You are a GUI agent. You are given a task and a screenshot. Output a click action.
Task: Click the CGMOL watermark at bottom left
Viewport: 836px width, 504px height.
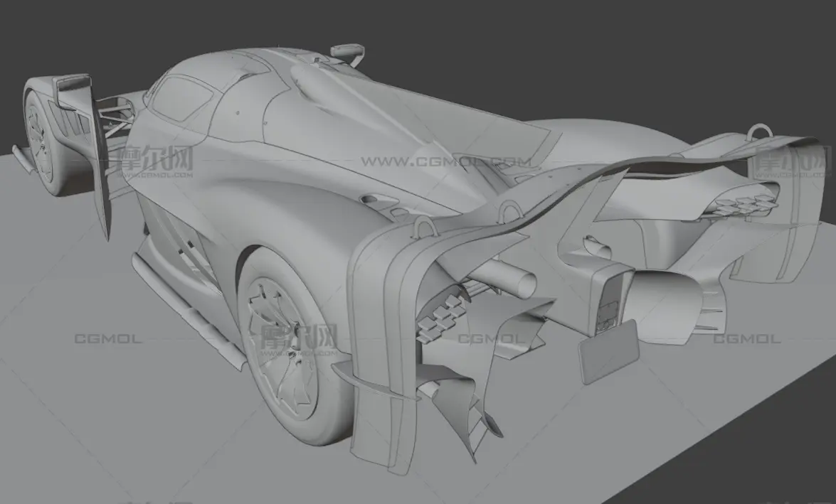[x=108, y=339]
